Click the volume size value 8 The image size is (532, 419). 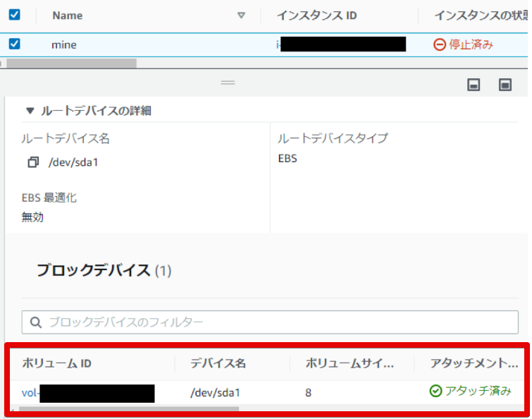(308, 393)
